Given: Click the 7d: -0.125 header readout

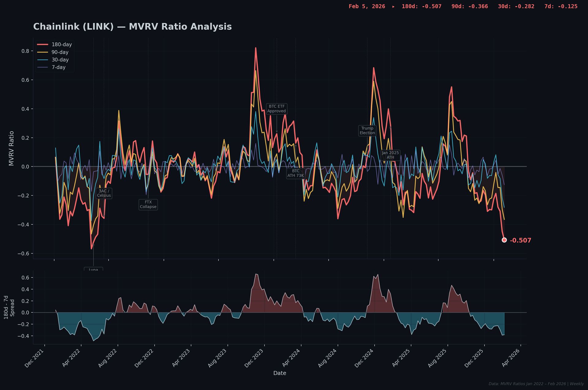Looking at the screenshot, I should point(561,6).
